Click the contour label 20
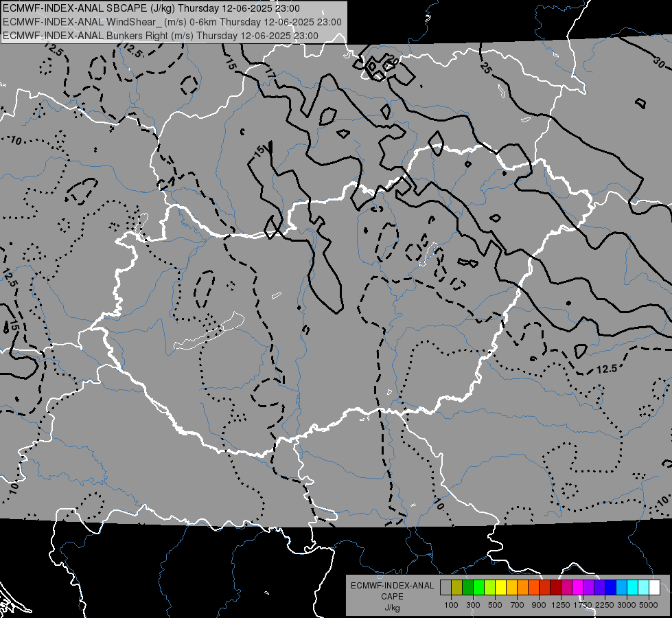 pyautogui.click(x=393, y=60)
